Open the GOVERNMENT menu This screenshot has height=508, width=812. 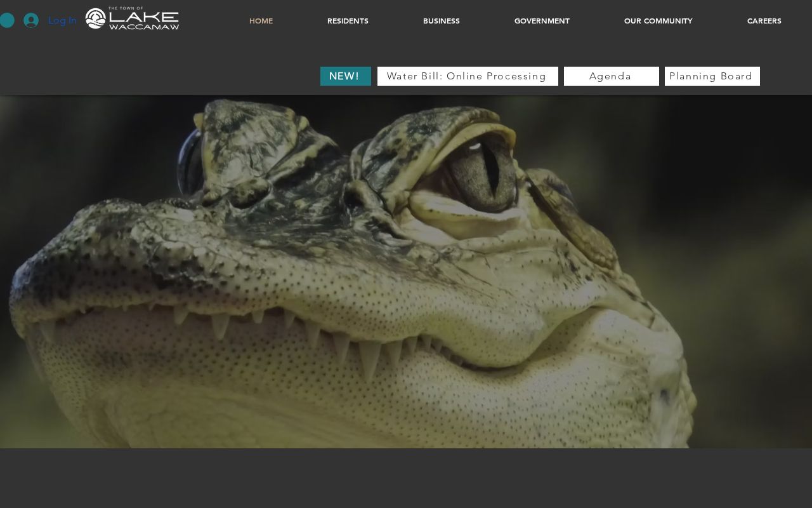click(542, 21)
